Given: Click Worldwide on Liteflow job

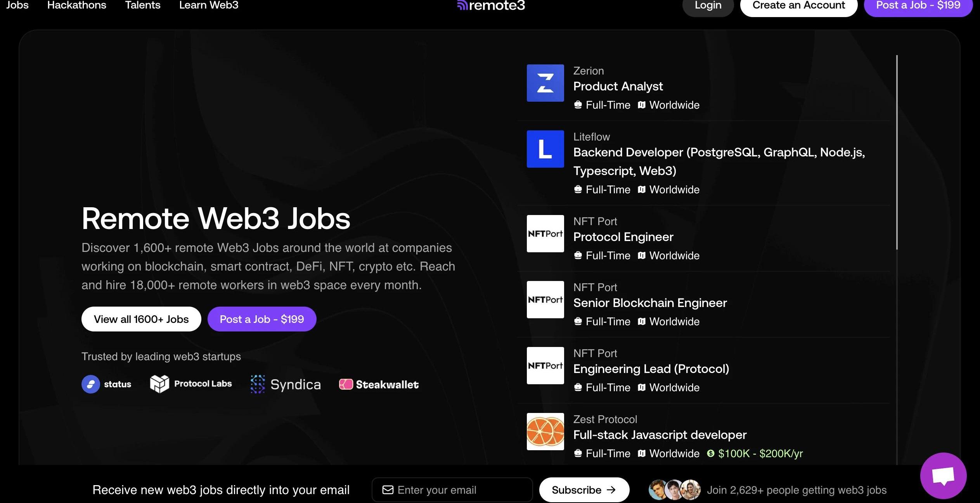Looking at the screenshot, I should [674, 189].
